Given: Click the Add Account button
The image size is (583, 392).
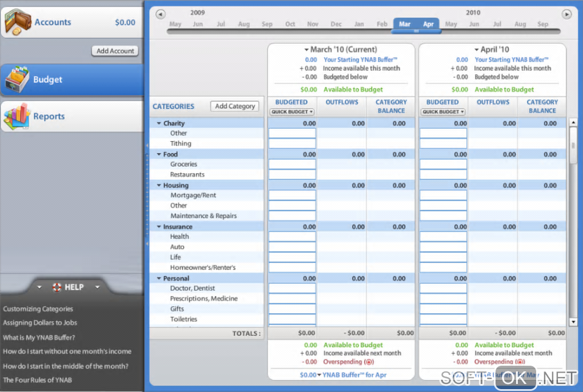Looking at the screenshot, I should (x=115, y=51).
